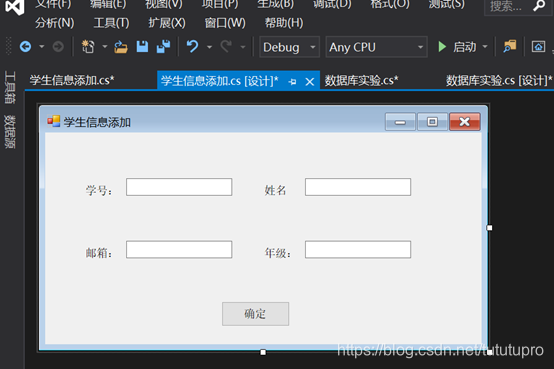Open the New Project dropdown arrow
The height and width of the screenshot is (369, 554).
click(105, 47)
